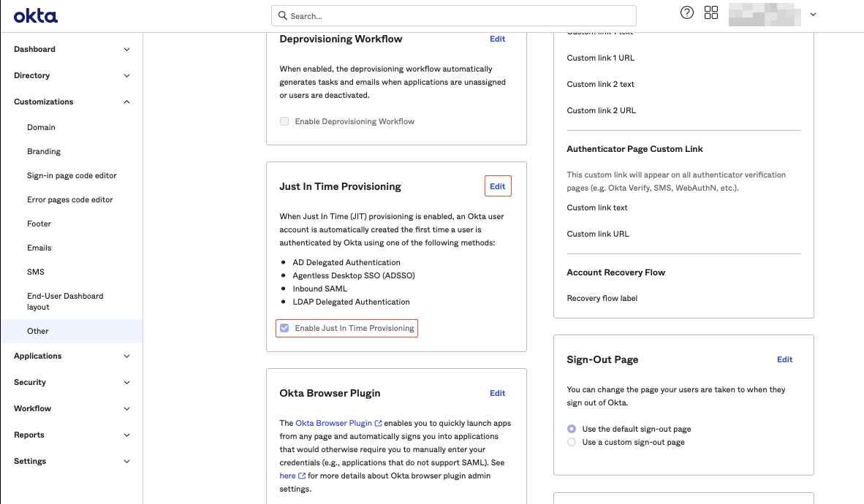This screenshot has width=864, height=504.
Task: Click external link icon beside Okta Browser Plugin
Action: coord(378,423)
